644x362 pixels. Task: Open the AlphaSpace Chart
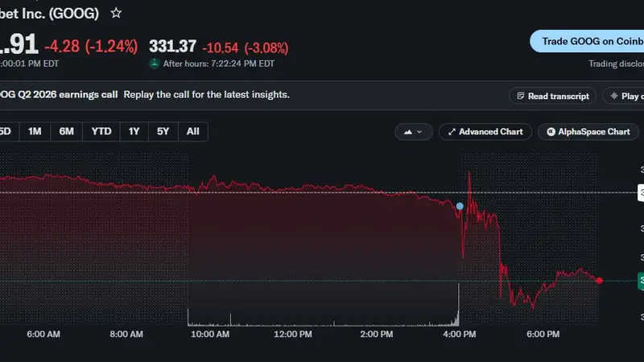coord(588,132)
